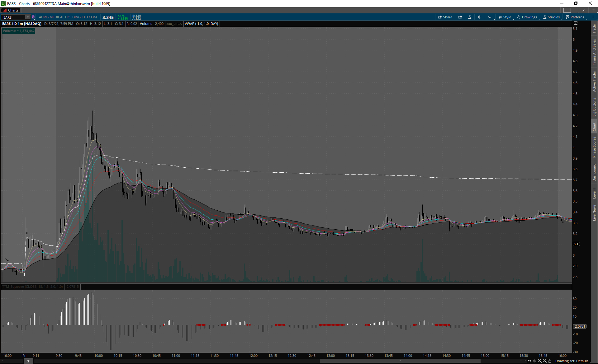Open the Live News side tab

(x=594, y=213)
